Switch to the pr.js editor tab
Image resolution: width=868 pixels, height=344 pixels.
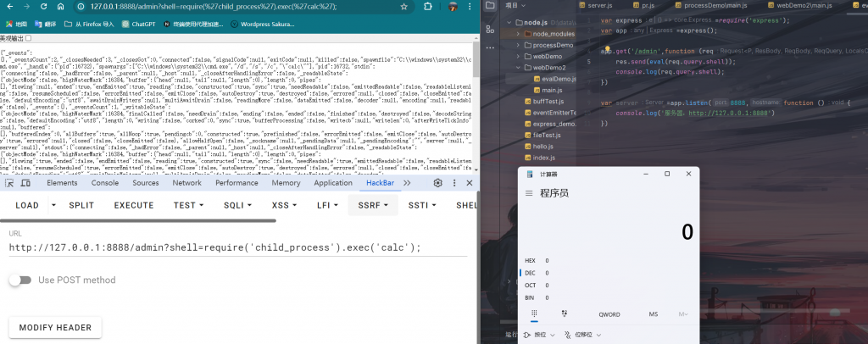point(643,5)
